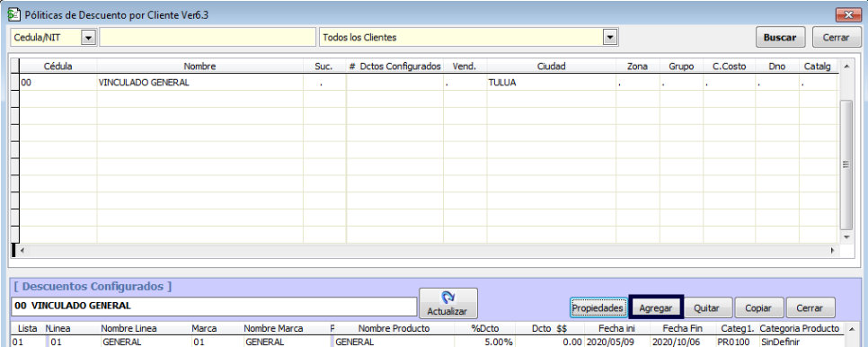Click the Grupo column header
Viewport: 868px width, 347px height.
tap(681, 67)
